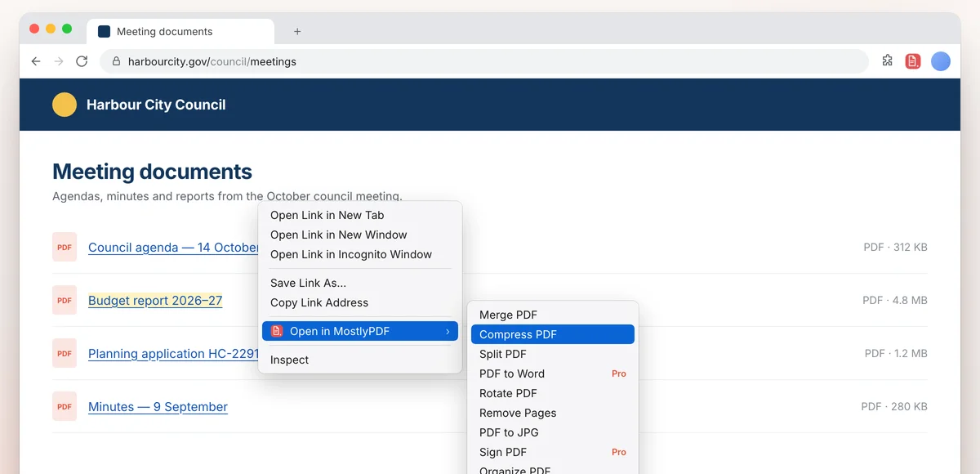Open the Planning application HC-2291 link
This screenshot has width=980, height=474.
[173, 354]
